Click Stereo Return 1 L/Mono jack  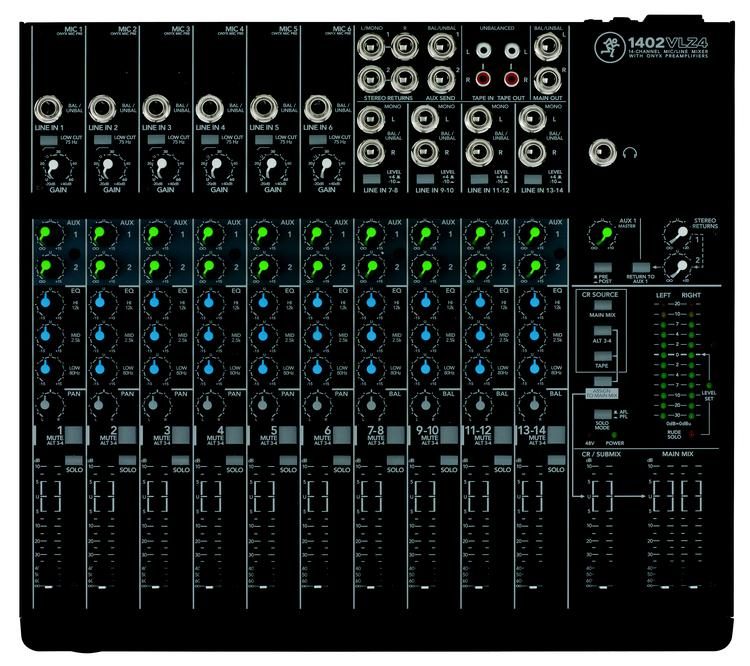coord(371,47)
